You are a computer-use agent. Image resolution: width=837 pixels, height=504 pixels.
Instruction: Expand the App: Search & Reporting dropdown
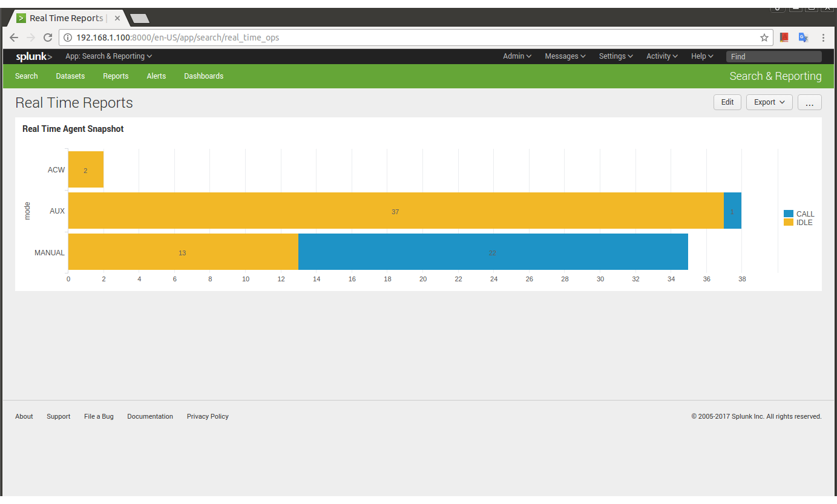pyautogui.click(x=108, y=56)
